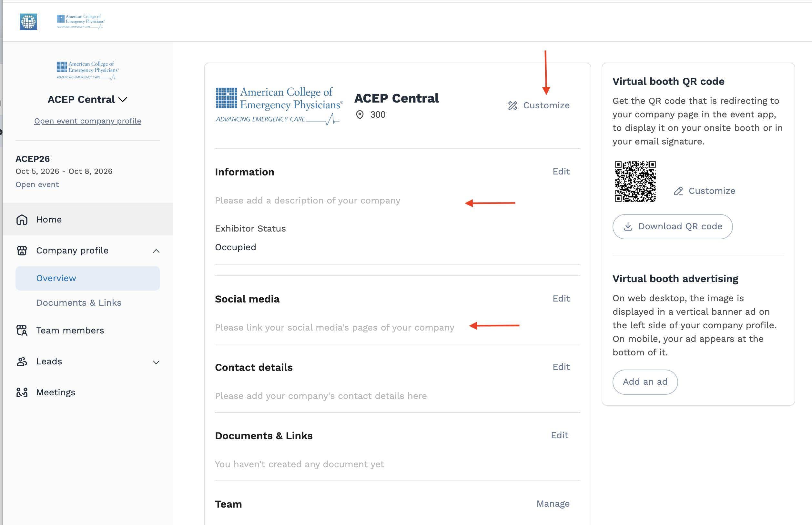Open the Documents & Links sidebar item
This screenshot has width=812, height=525.
(x=79, y=303)
